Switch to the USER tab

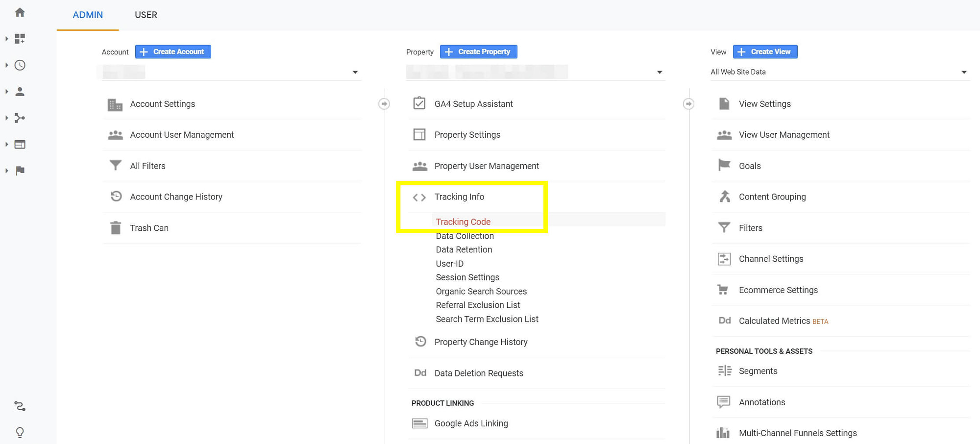[146, 15]
